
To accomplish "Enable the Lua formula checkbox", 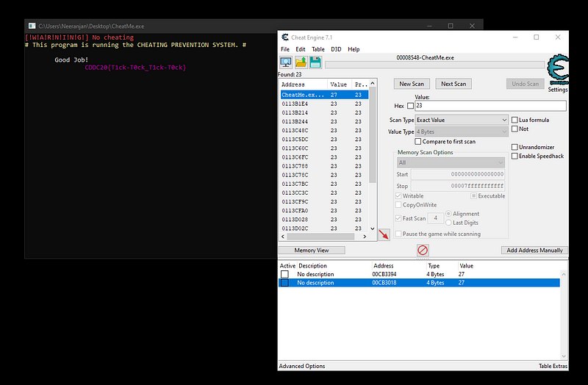I will [x=515, y=120].
